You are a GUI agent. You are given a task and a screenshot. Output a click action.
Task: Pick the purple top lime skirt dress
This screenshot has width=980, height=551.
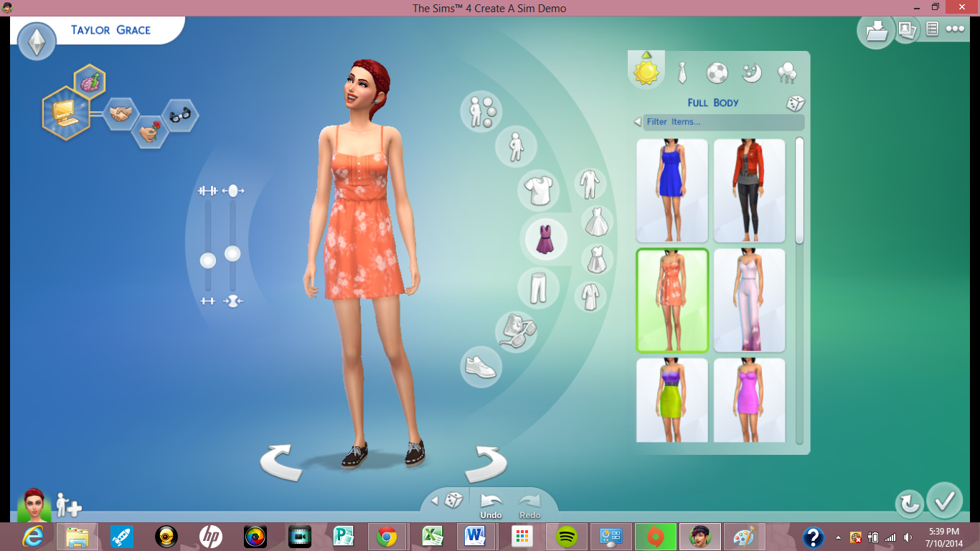click(x=672, y=400)
